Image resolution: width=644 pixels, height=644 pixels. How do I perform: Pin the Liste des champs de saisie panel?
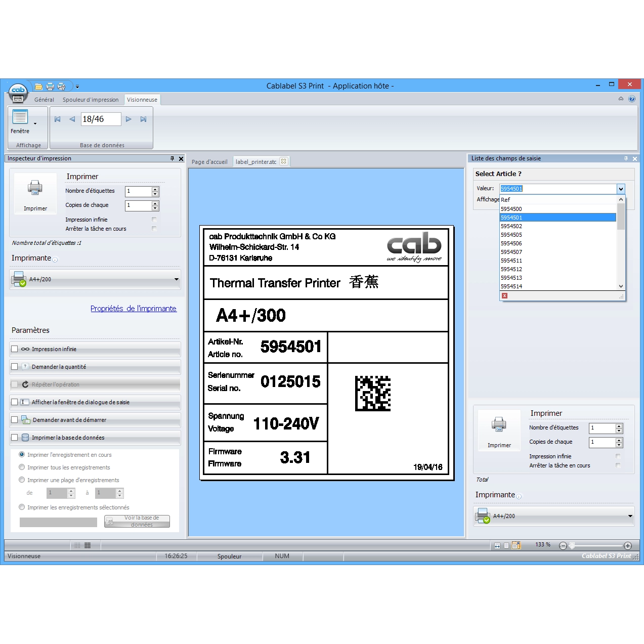(626, 158)
